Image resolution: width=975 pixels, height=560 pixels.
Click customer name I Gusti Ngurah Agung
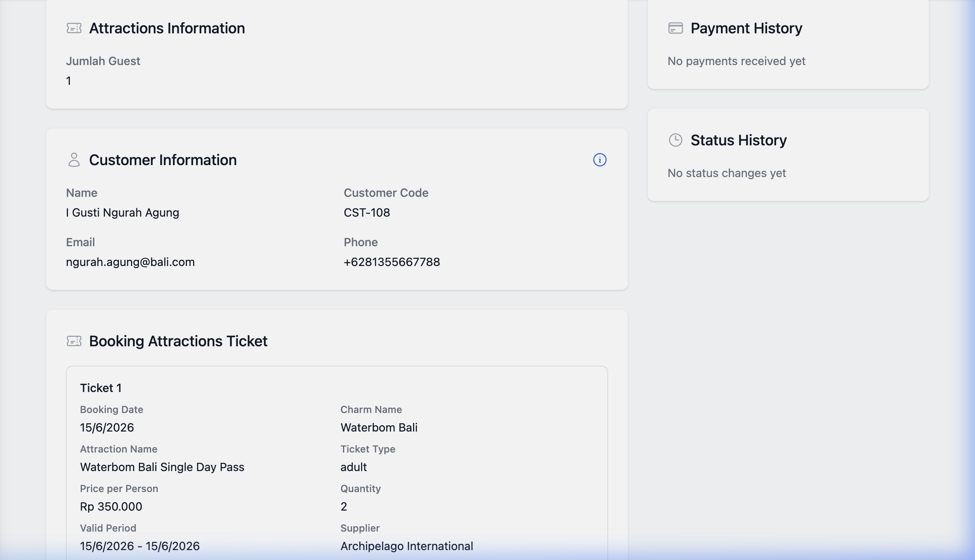pyautogui.click(x=122, y=212)
